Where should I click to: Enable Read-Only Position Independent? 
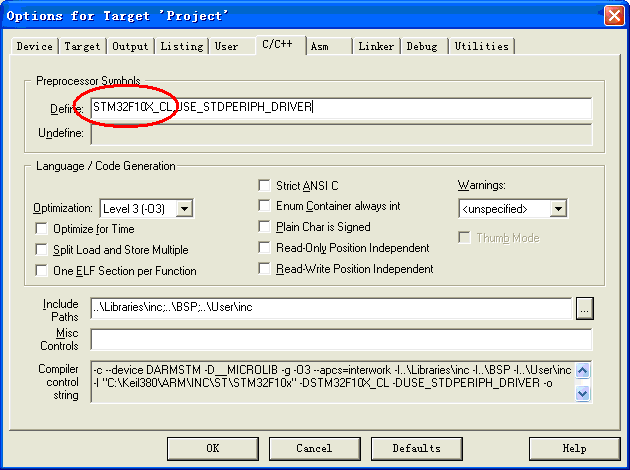pos(265,248)
